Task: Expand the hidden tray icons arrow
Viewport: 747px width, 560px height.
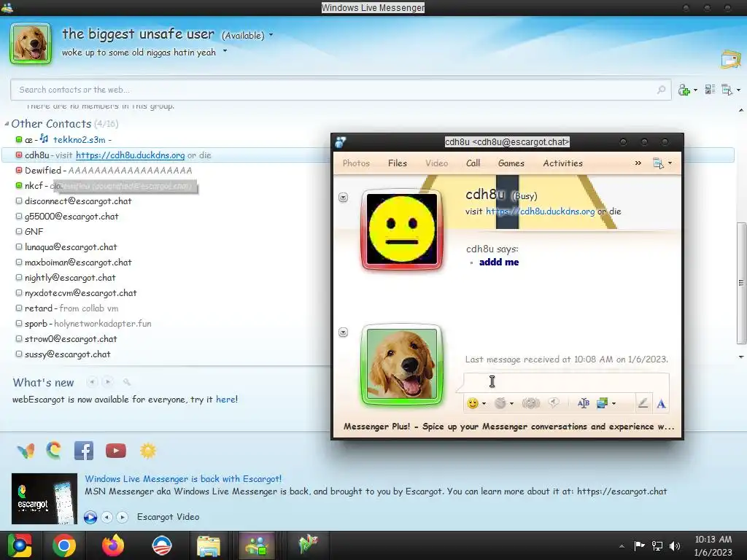Action: [x=622, y=546]
